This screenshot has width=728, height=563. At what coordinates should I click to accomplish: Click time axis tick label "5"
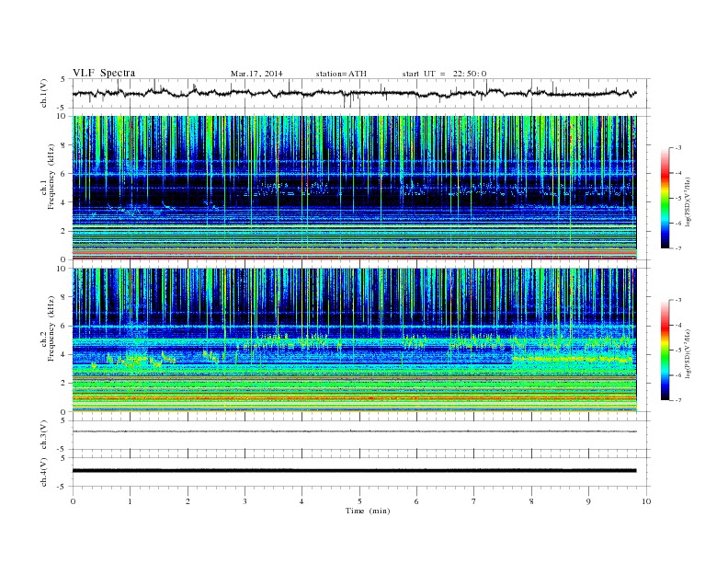tap(359, 501)
